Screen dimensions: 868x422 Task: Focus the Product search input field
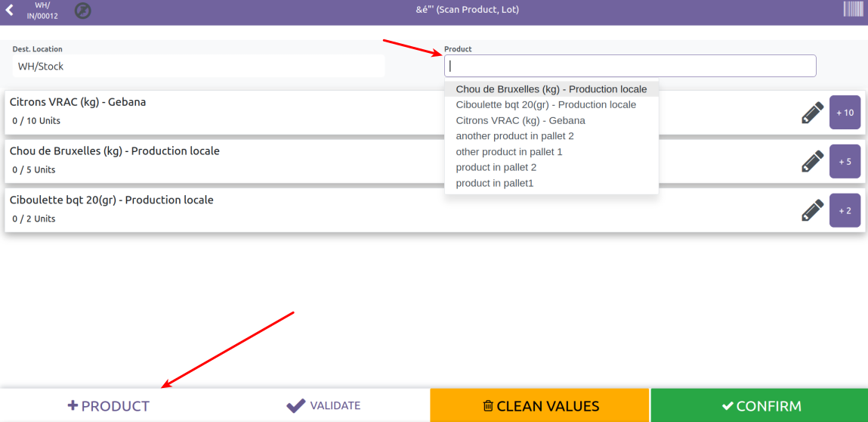point(629,66)
